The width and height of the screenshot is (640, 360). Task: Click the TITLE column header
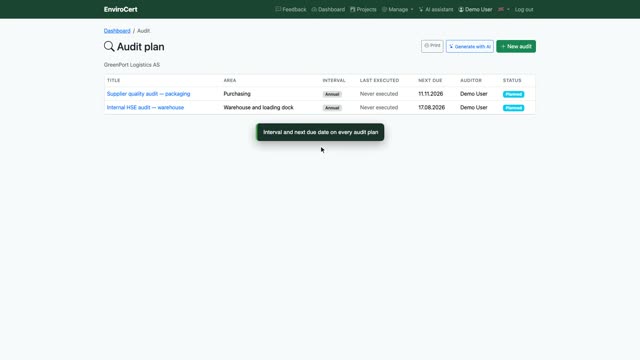[x=113, y=80]
